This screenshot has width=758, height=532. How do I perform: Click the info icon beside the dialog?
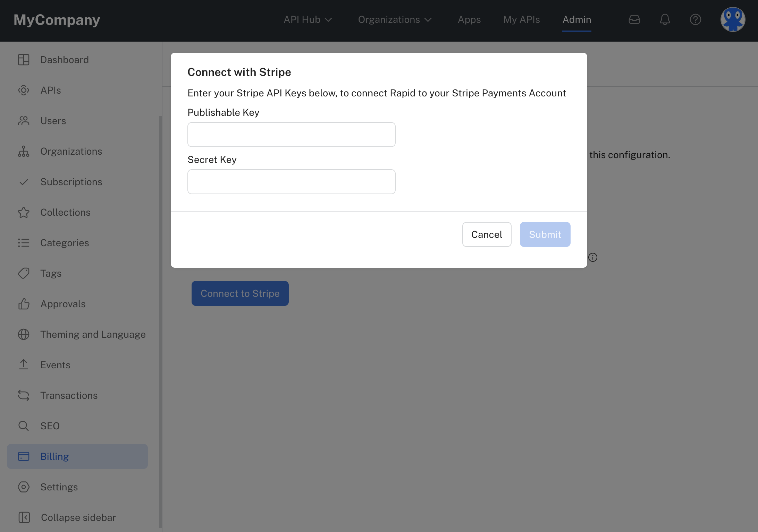tap(593, 257)
